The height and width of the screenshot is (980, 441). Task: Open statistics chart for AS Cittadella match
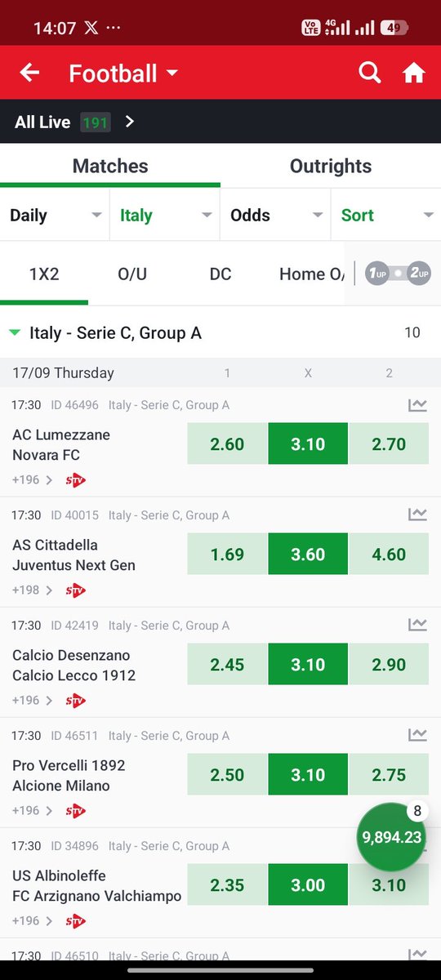(417, 515)
